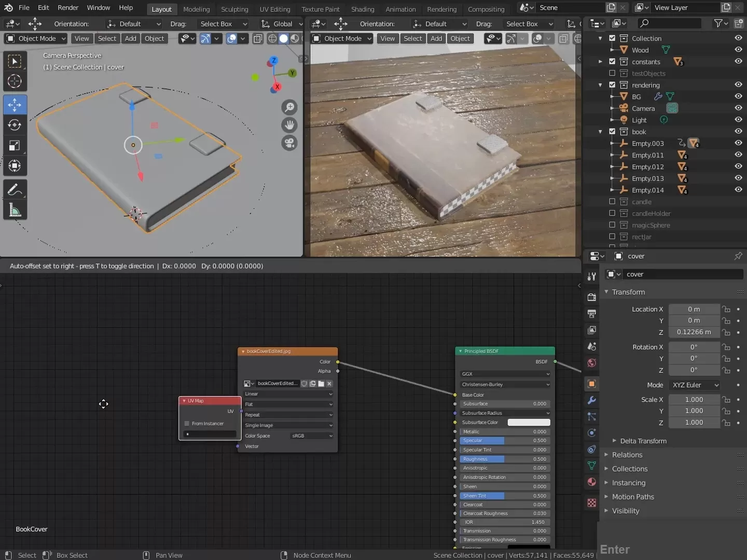Collapse the book collection in the outliner
Image resolution: width=747 pixels, height=560 pixels.
[x=600, y=132]
